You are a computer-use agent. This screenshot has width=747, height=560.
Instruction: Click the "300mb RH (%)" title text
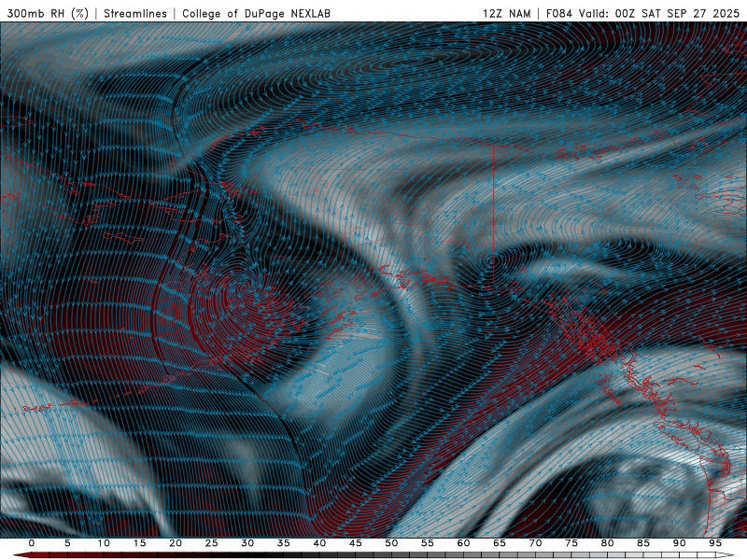tap(48, 13)
